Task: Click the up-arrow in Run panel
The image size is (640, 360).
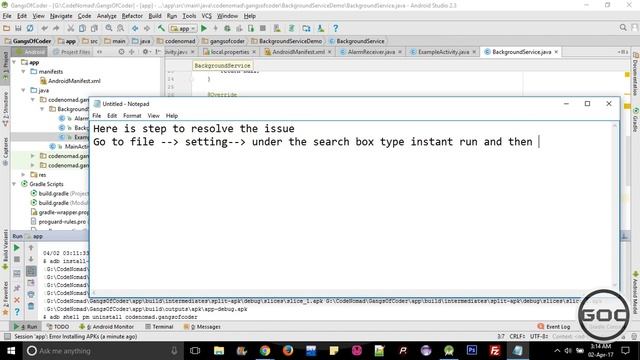Action: [x=31, y=248]
